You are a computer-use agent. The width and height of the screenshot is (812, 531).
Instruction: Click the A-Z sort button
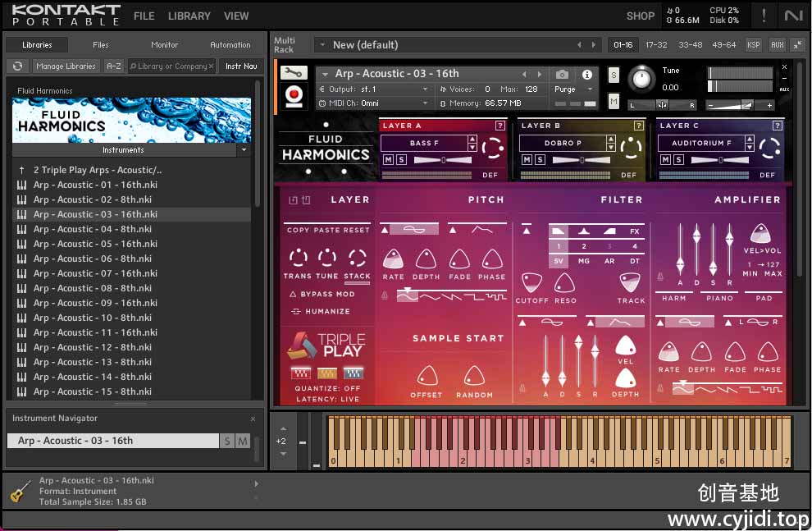(x=113, y=66)
